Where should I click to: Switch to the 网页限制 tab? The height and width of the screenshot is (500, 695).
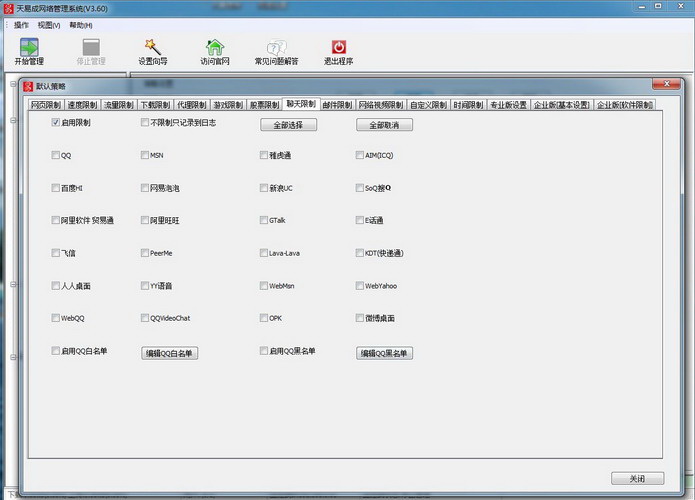coord(46,104)
